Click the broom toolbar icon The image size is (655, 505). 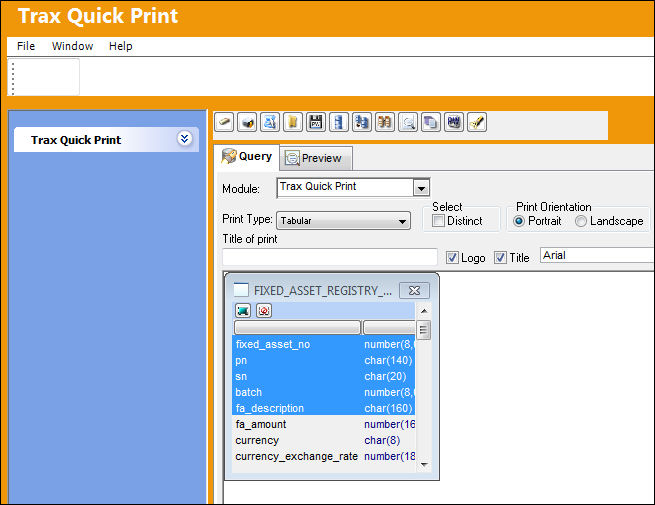(x=477, y=122)
